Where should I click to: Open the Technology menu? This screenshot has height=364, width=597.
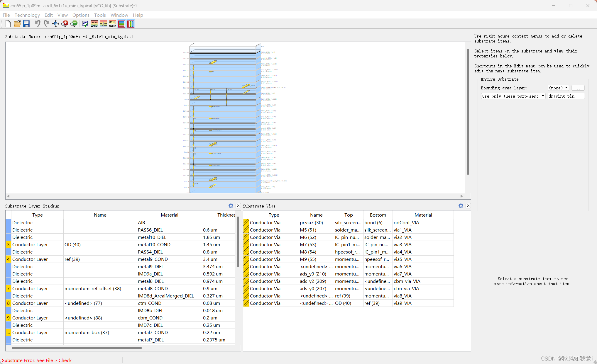coord(27,15)
